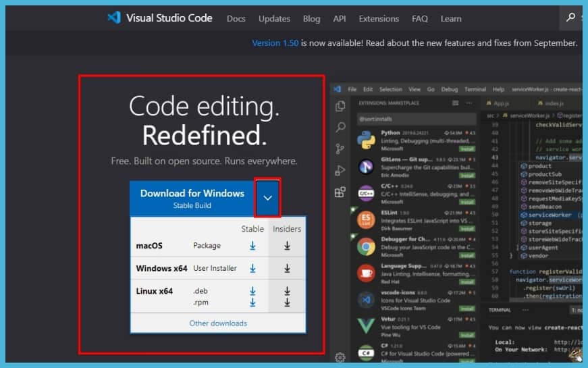Select the C# extension icon
Viewport: 588px width, 368px height.
[366, 352]
